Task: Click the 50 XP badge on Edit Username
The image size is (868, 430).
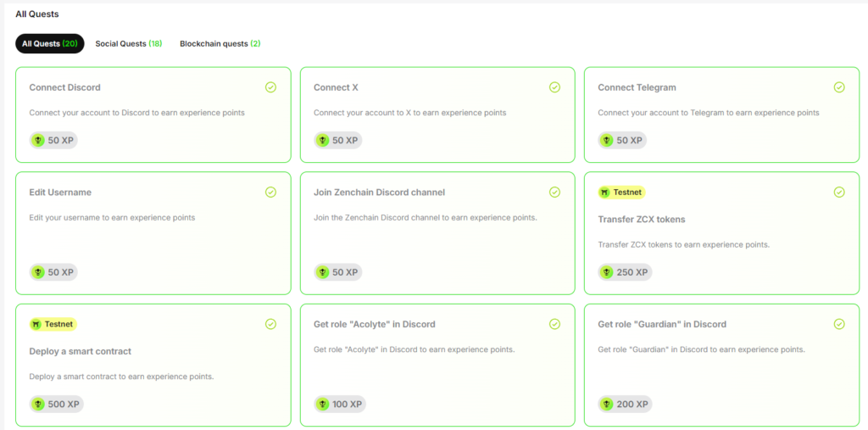Action: (x=53, y=272)
